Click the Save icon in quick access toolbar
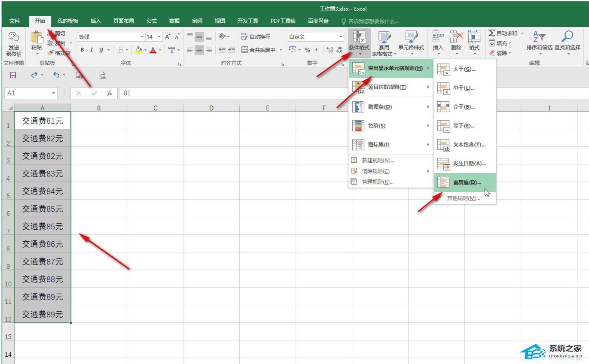The image size is (589, 364). click(x=13, y=75)
